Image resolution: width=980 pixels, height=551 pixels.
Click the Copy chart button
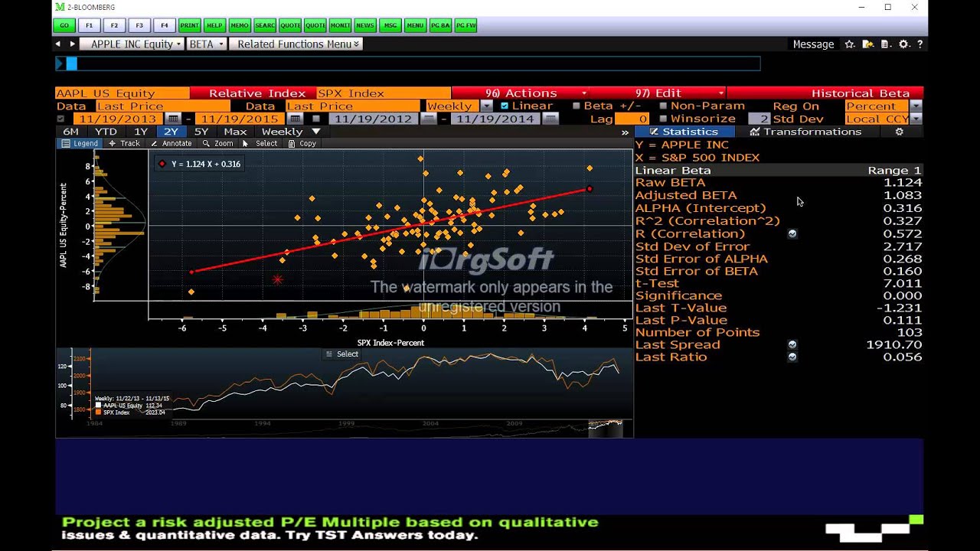point(302,143)
